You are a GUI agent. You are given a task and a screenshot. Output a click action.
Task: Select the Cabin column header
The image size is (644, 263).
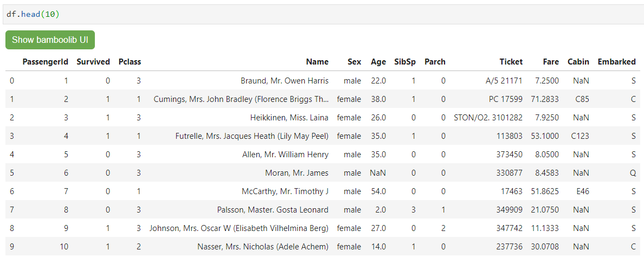[x=578, y=62]
